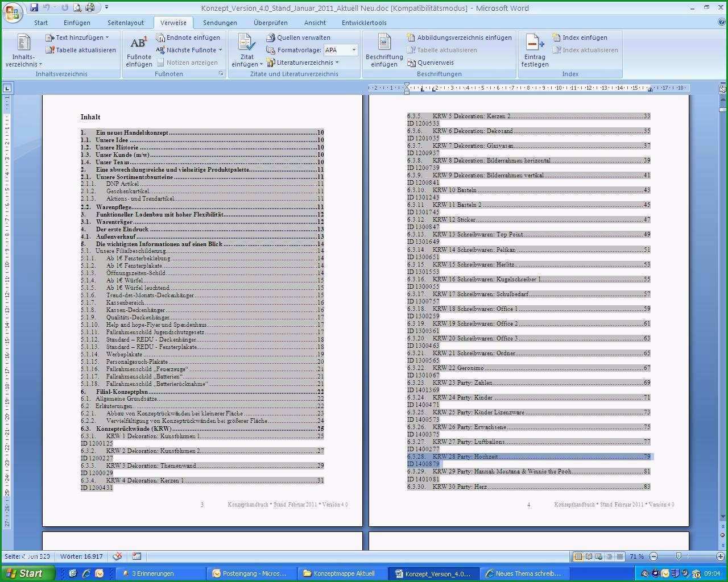Click the Office round button

(13, 11)
